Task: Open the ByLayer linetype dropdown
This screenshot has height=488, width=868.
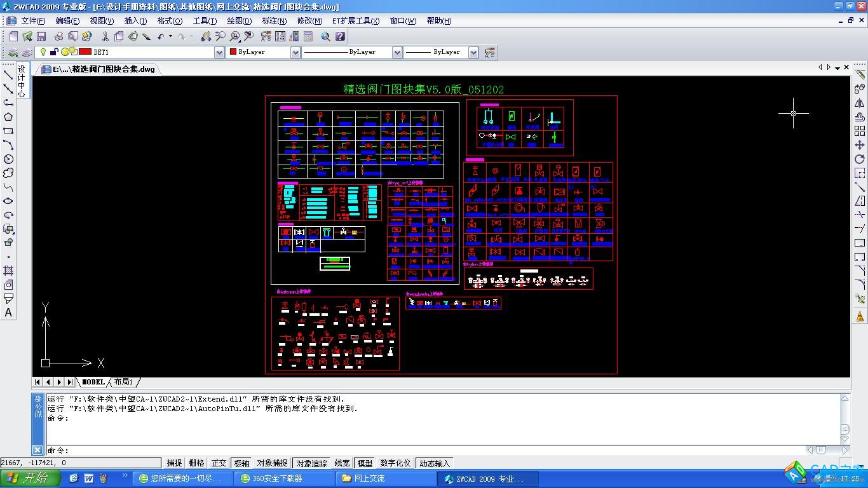Action: pos(397,52)
